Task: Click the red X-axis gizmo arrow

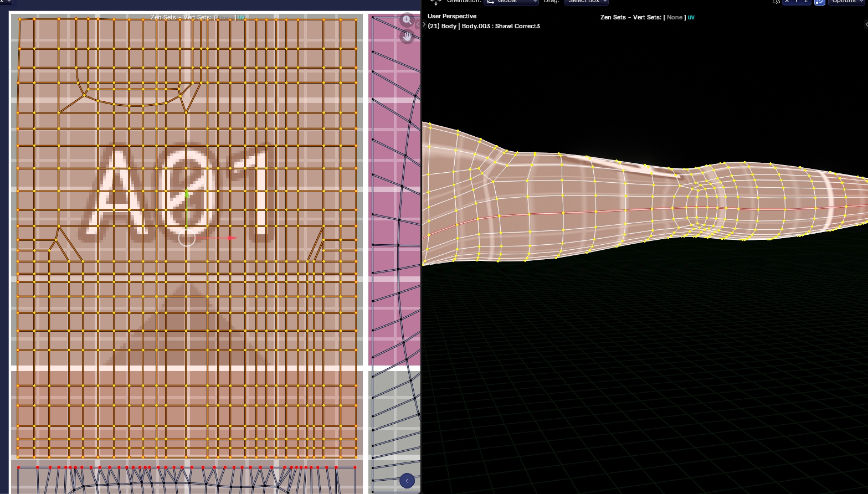Action: [232, 238]
